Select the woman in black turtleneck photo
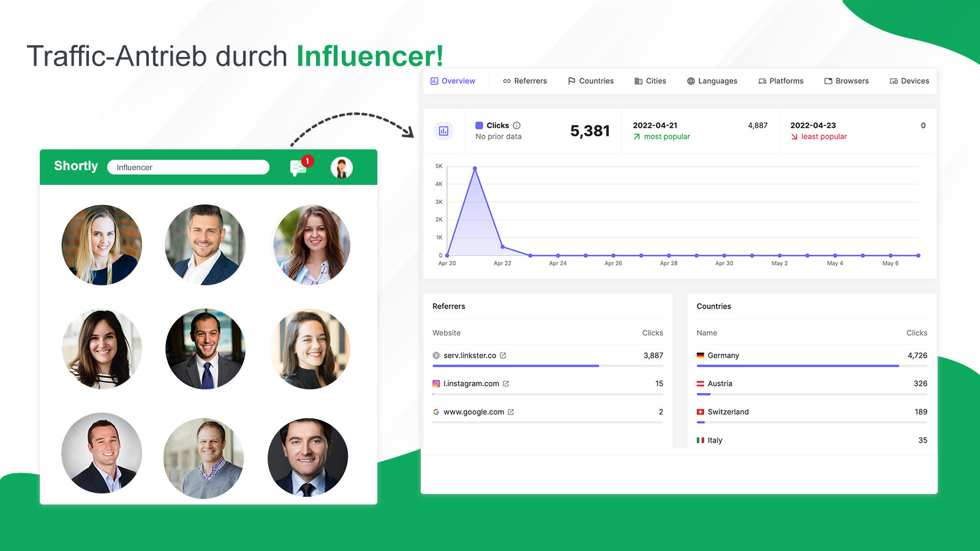Viewport: 980px width, 551px height. point(311,349)
